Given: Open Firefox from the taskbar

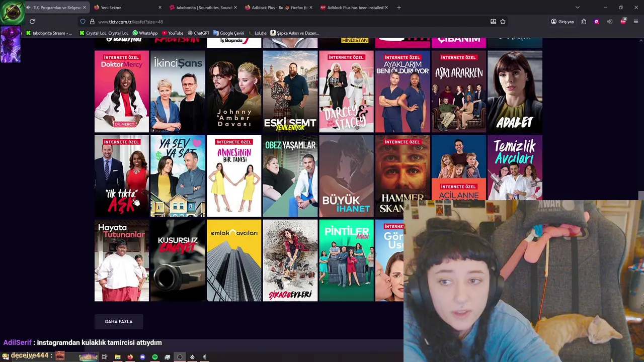Looking at the screenshot, I should point(130,357).
